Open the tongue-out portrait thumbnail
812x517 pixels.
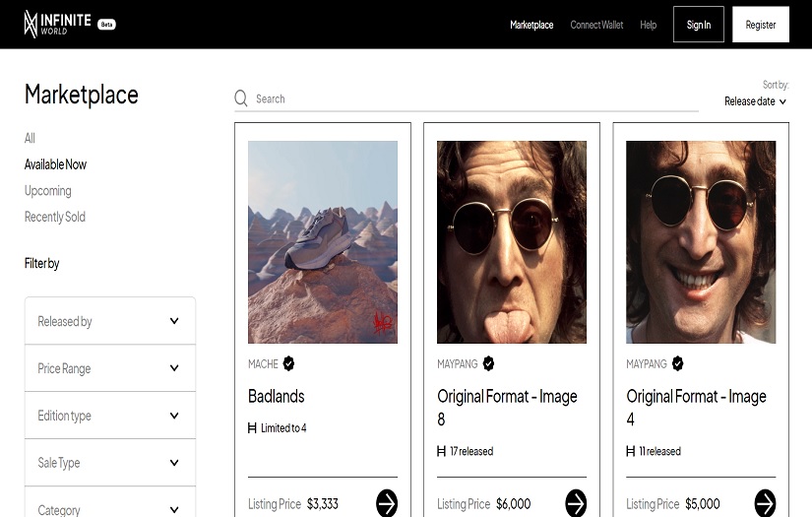pos(512,242)
